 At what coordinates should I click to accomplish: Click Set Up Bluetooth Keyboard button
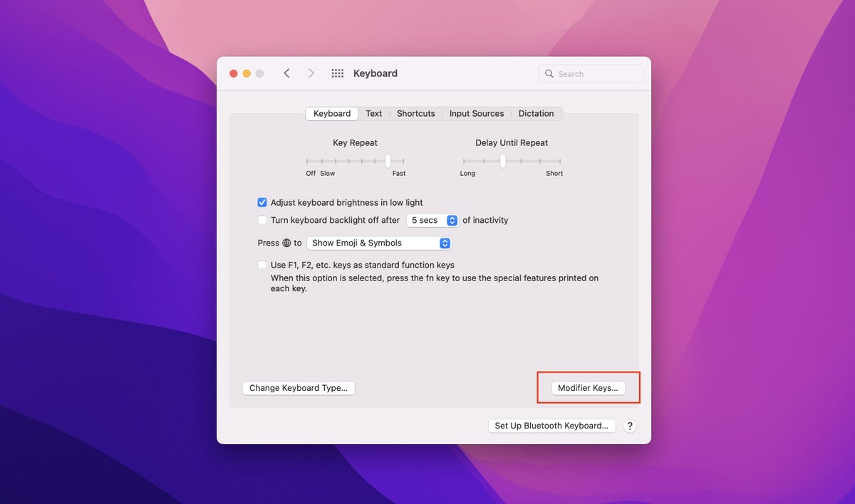pyautogui.click(x=551, y=425)
